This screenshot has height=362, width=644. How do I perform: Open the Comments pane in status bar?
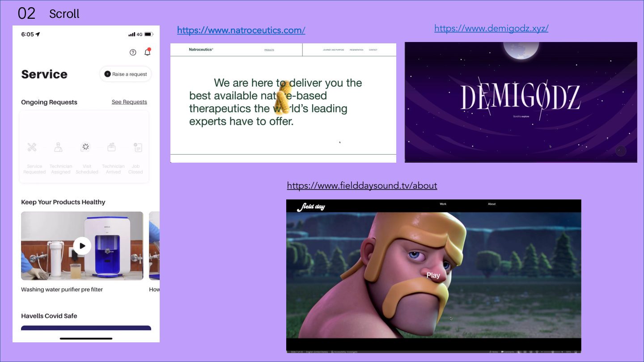(508, 352)
